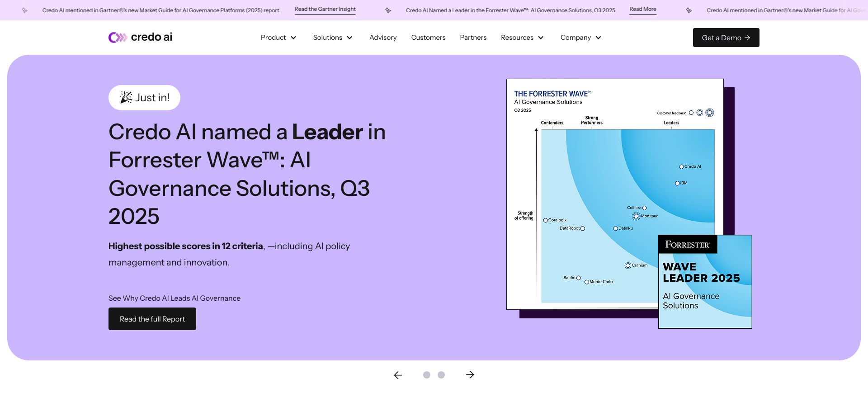868x407 pixels.
Task: Click the Read More banner link
Action: (643, 9)
